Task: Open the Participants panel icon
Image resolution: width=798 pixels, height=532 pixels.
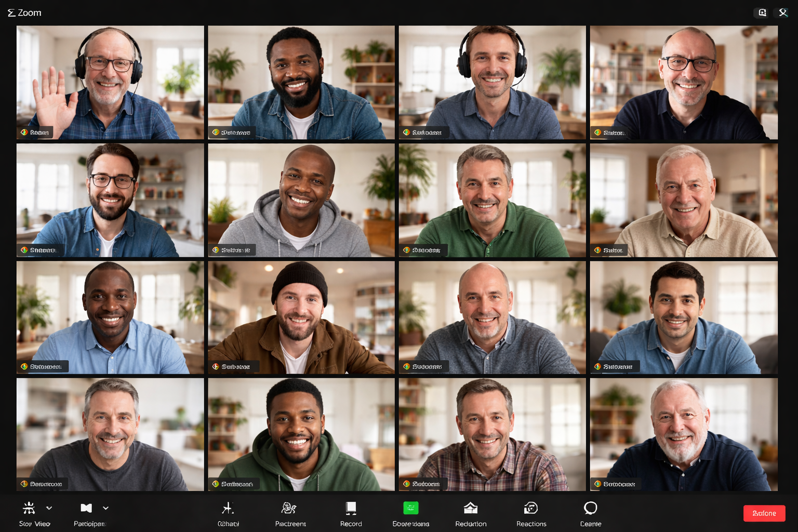Action: pyautogui.click(x=86, y=508)
